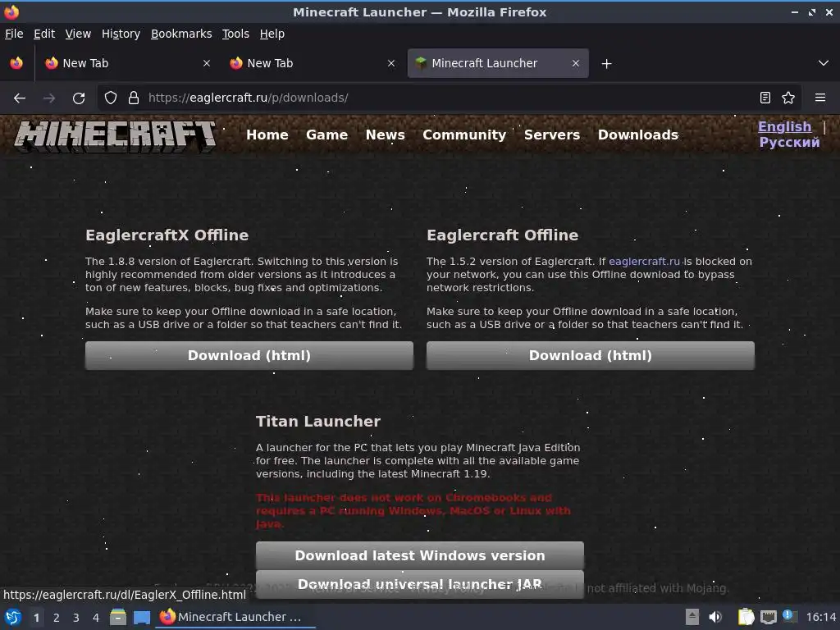Screen dimensions: 840x630
Task: Reload the page with the refresh icon
Action: [x=79, y=98]
